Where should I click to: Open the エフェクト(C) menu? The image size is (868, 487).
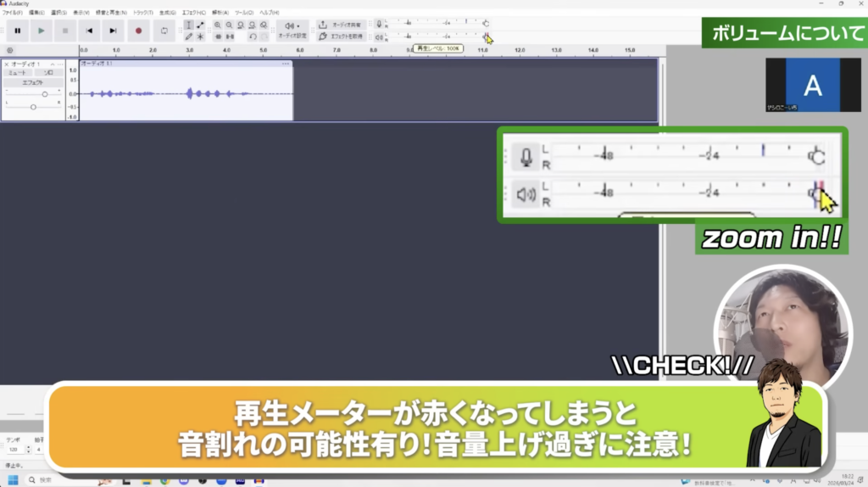193,13
